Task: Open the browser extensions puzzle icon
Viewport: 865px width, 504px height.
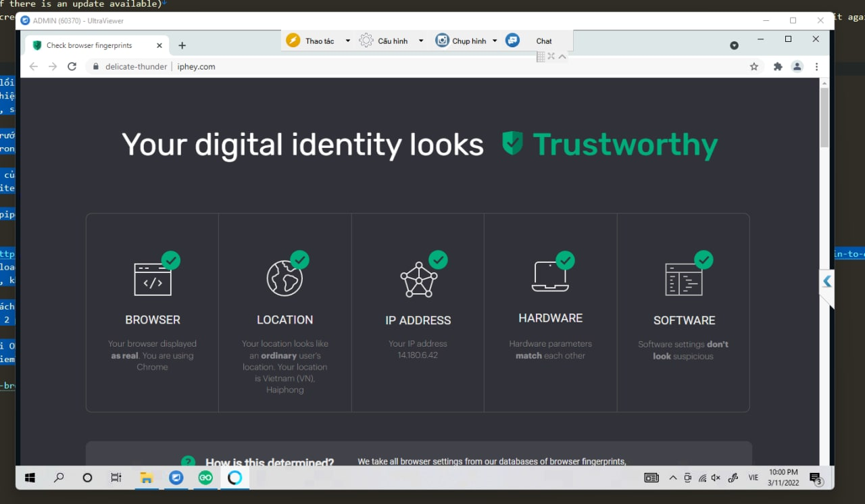Action: pyautogui.click(x=778, y=67)
